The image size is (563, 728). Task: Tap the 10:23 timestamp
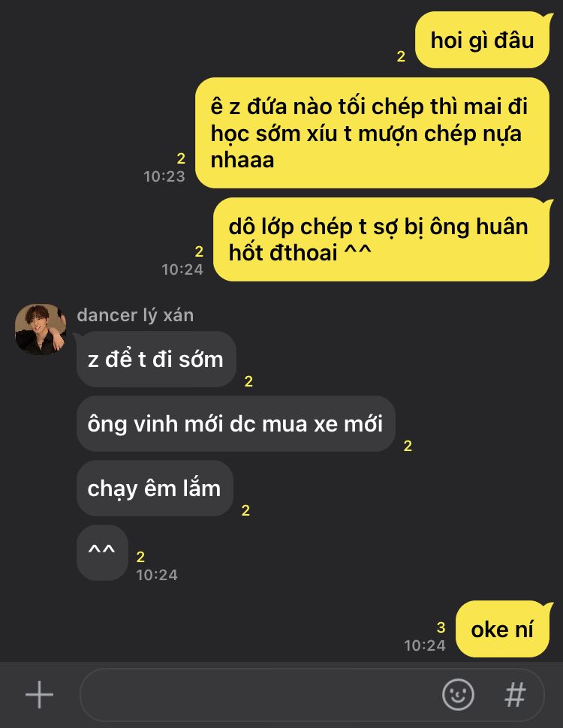(164, 176)
